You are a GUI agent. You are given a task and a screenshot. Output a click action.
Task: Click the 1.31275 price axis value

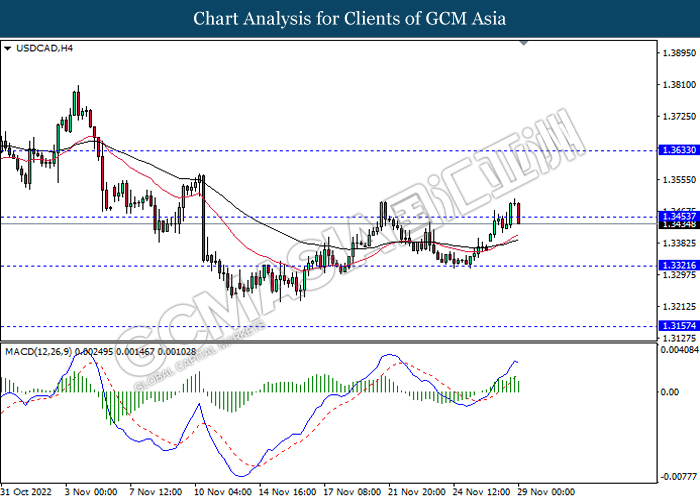[679, 338]
